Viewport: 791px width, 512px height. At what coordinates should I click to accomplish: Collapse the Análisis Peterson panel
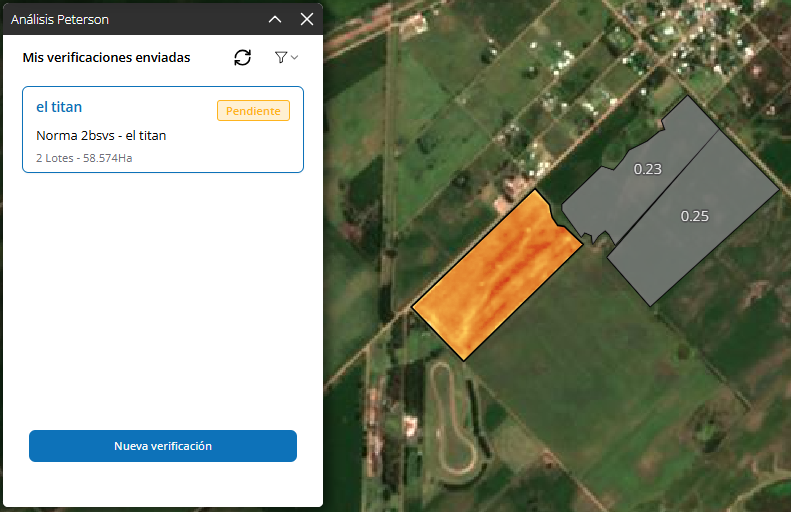coord(275,19)
